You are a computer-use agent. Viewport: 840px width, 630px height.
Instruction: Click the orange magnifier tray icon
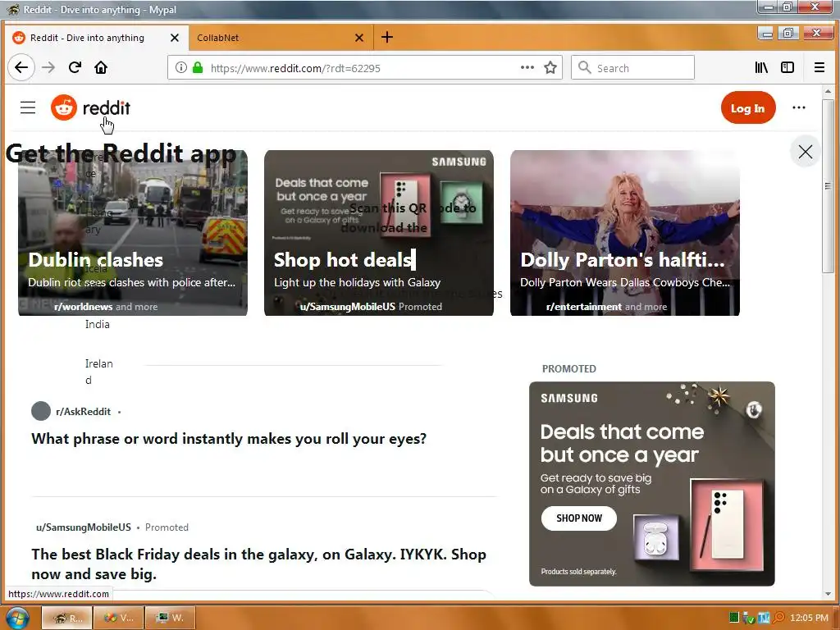pyautogui.click(x=778, y=618)
